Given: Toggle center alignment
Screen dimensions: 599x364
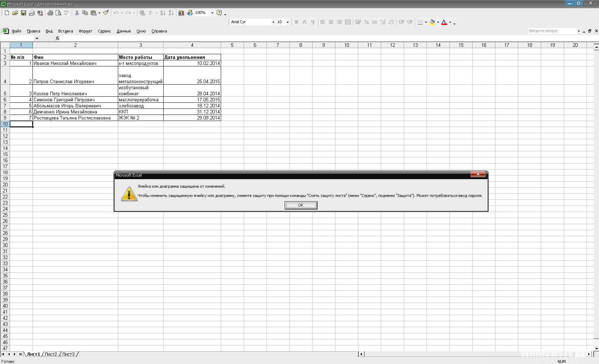Looking at the screenshot, I should coord(331,22).
